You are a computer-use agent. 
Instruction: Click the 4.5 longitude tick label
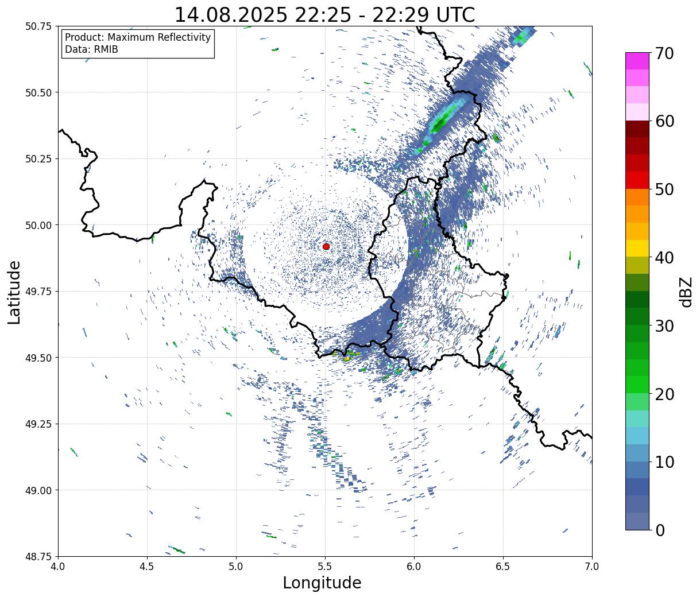click(147, 567)
